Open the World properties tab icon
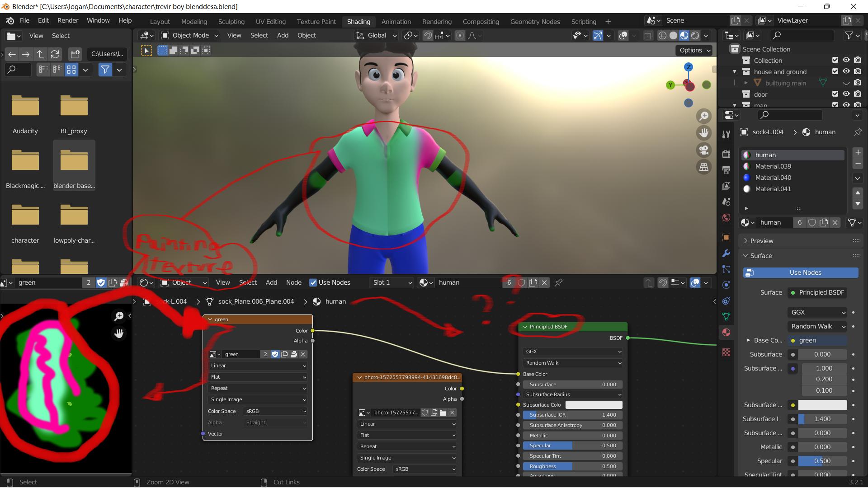Screen dimensions: 868x488 (726, 217)
